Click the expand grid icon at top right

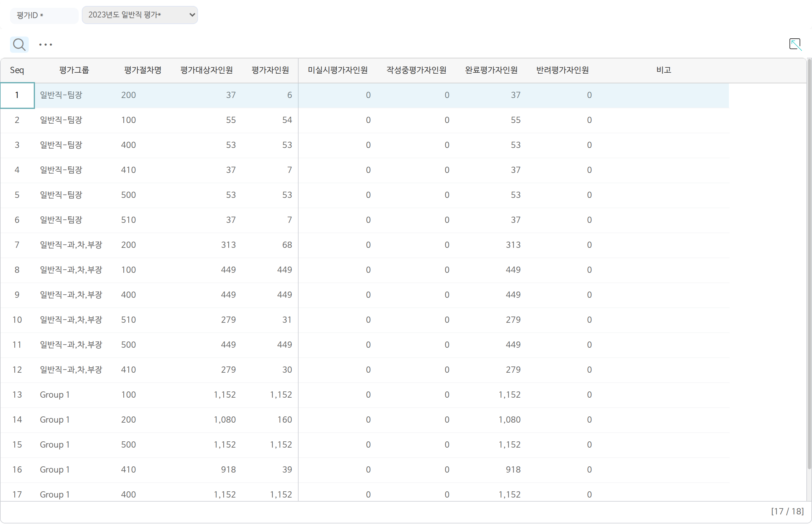tap(795, 44)
